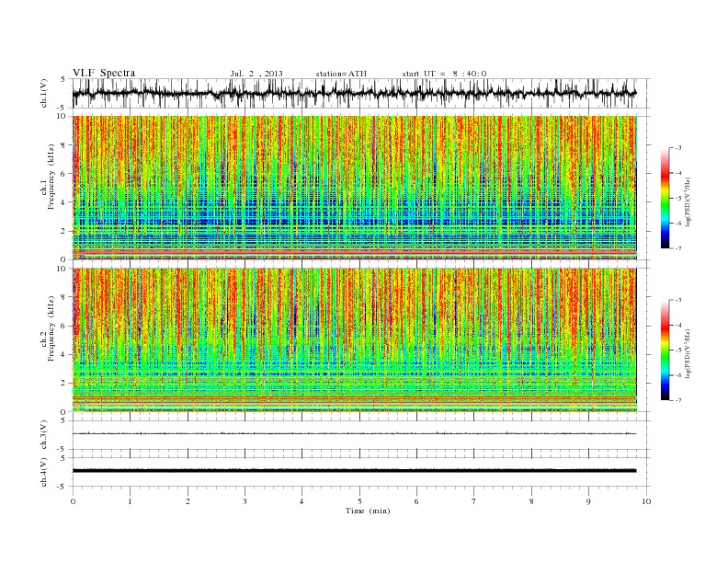
Task: Click the "2" minute tick label
Action: [x=188, y=501]
